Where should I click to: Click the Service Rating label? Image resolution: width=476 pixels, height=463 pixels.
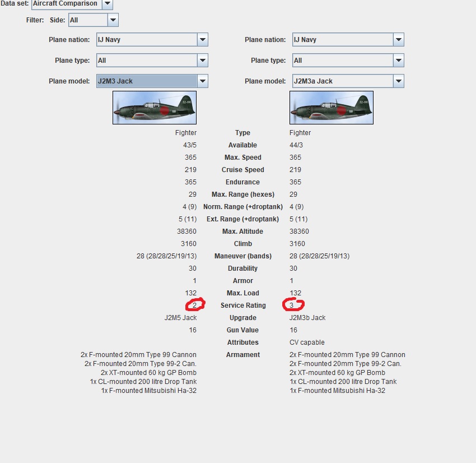tap(243, 305)
